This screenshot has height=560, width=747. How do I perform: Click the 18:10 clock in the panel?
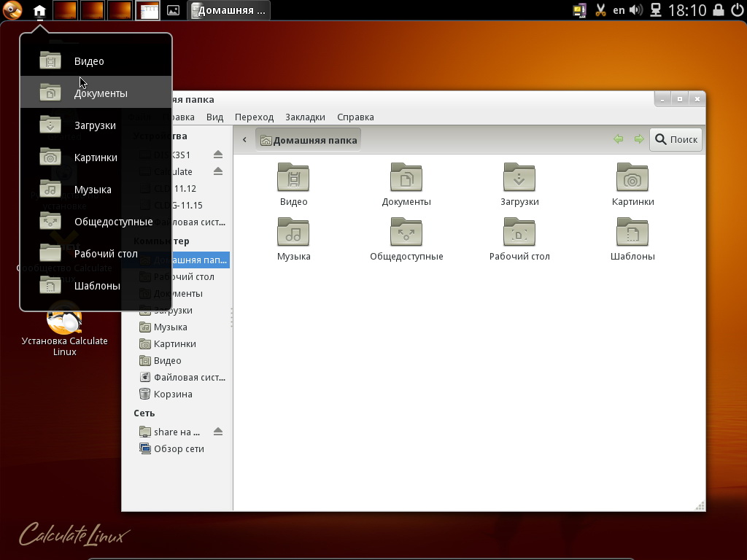pos(686,9)
